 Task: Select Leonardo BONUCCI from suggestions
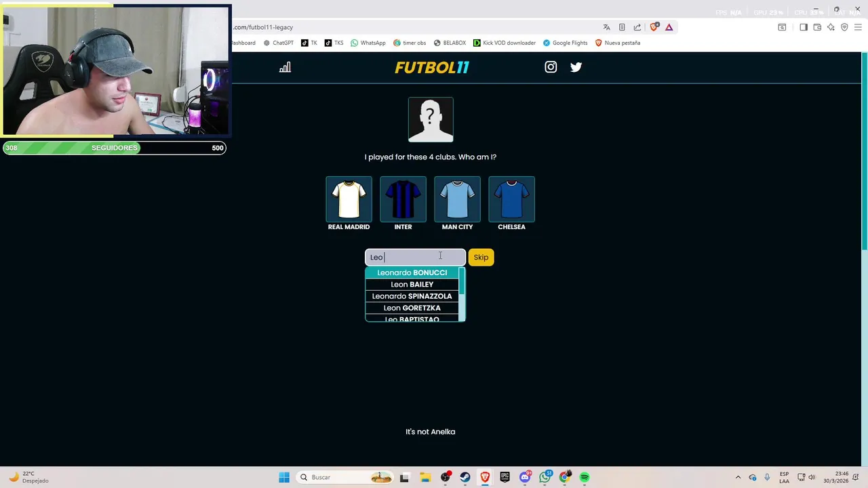coord(412,272)
